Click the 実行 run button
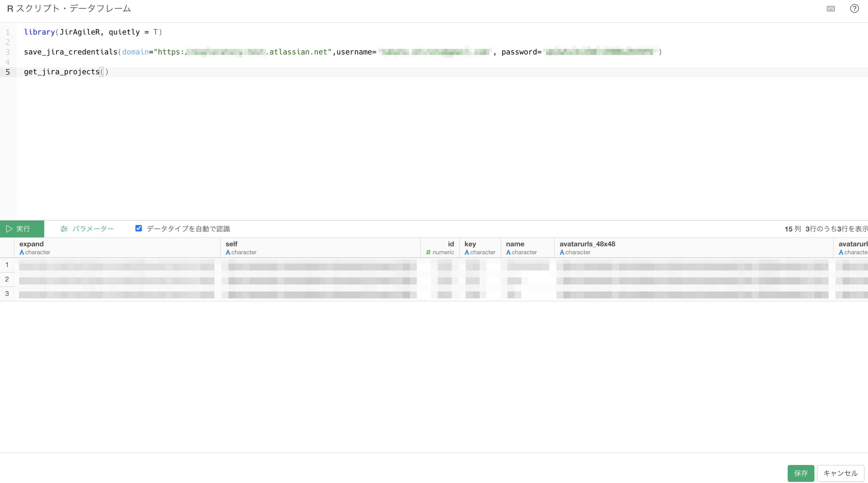This screenshot has width=868, height=483. [x=22, y=229]
